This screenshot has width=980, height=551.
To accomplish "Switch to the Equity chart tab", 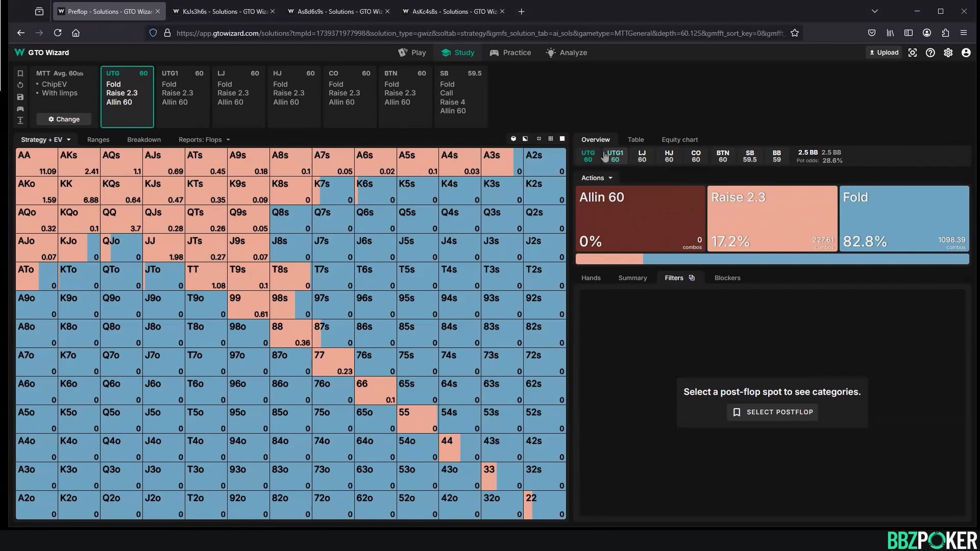I will pyautogui.click(x=679, y=139).
